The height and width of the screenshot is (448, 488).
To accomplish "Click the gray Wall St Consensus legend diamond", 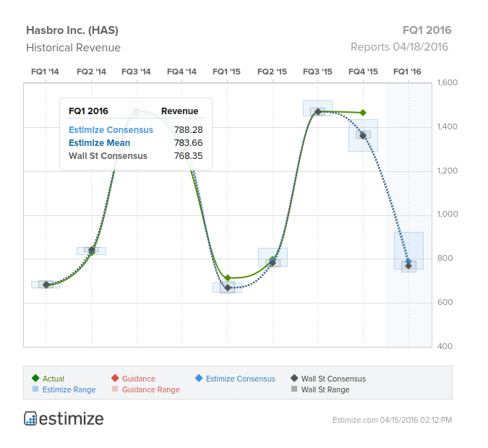I will 294,378.
